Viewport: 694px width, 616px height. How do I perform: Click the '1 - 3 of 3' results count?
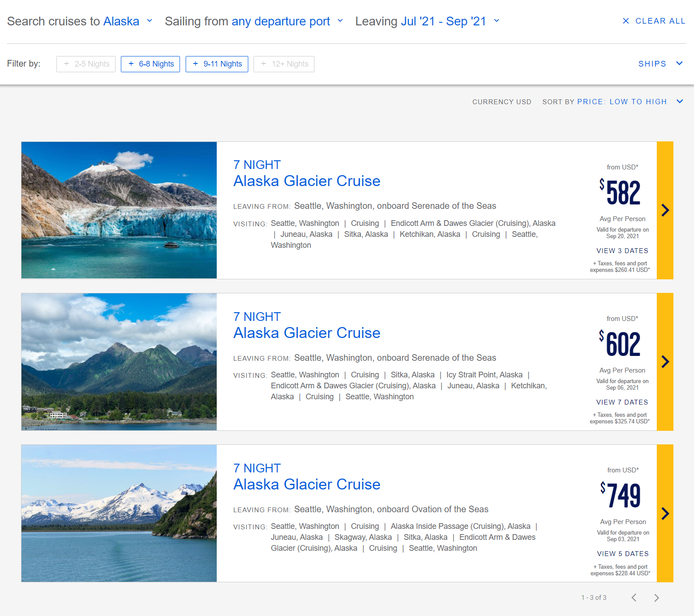click(x=594, y=598)
